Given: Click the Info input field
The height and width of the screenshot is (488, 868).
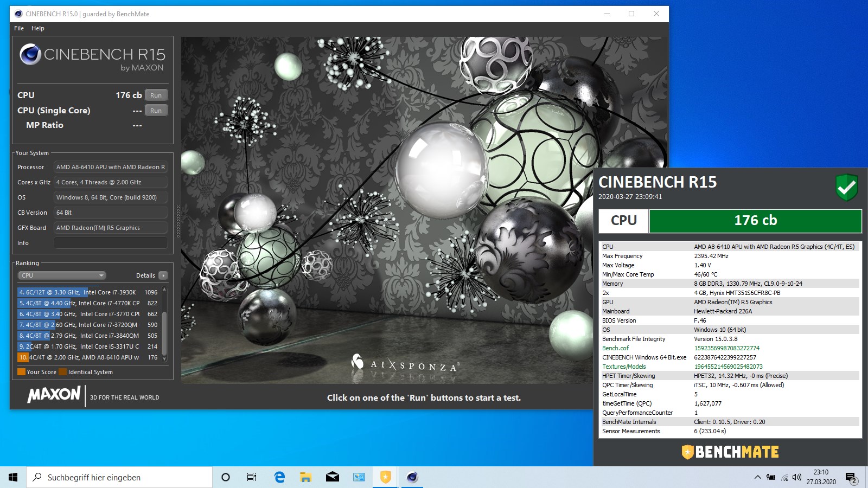Looking at the screenshot, I should [111, 243].
